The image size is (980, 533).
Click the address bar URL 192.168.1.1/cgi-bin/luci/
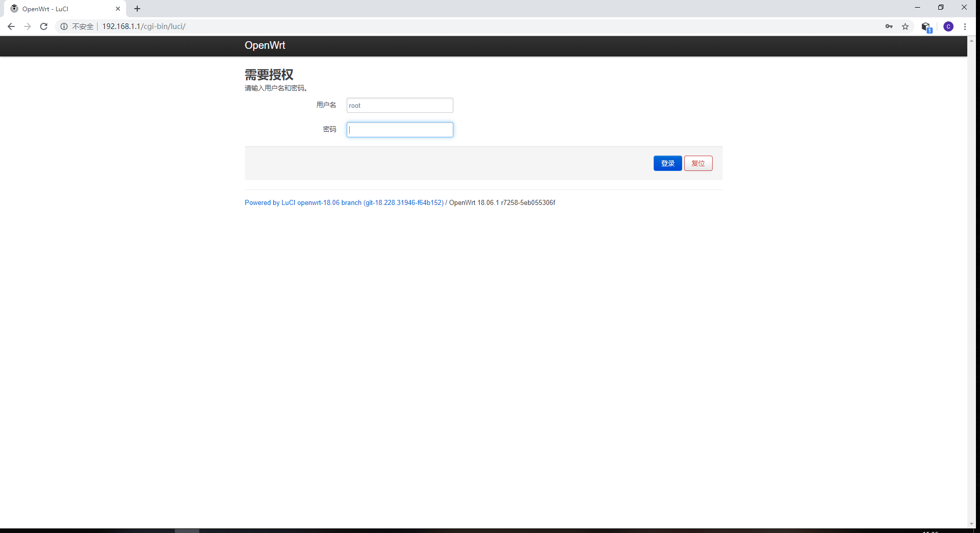pos(144,26)
